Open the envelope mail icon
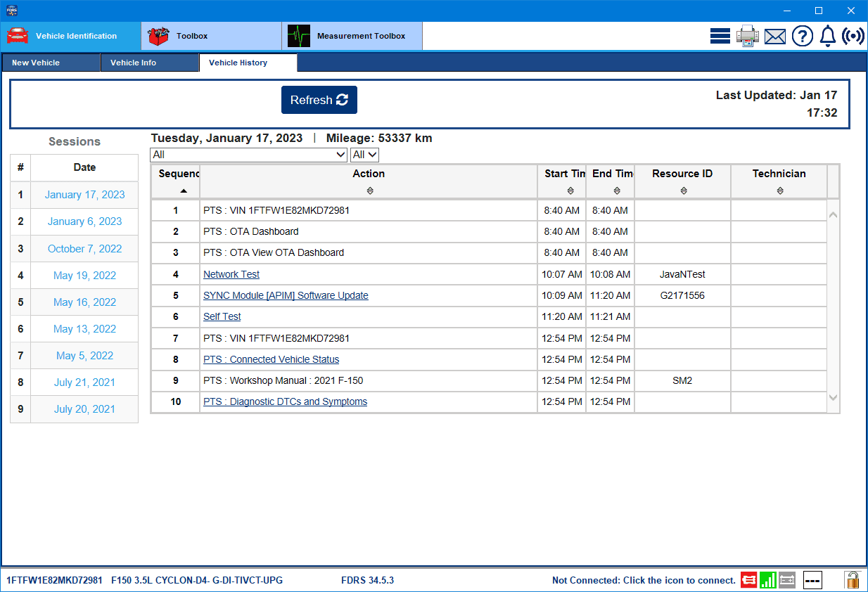868x592 pixels. (775, 37)
